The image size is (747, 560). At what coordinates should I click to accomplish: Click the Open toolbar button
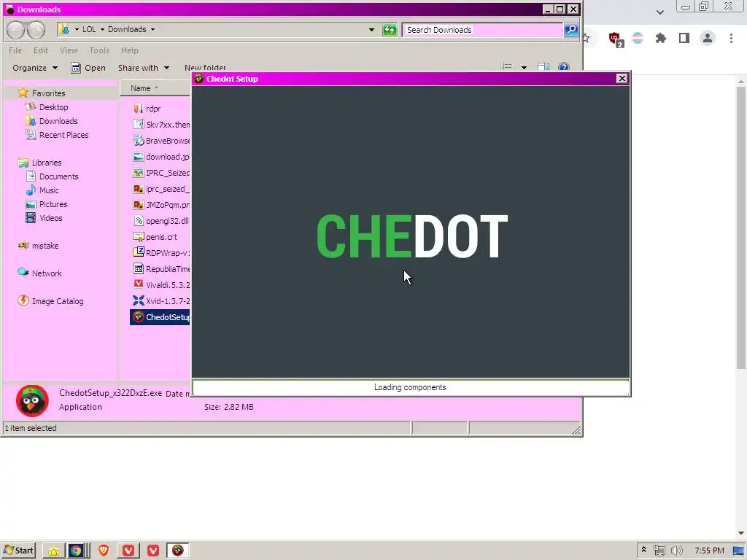[x=88, y=68]
